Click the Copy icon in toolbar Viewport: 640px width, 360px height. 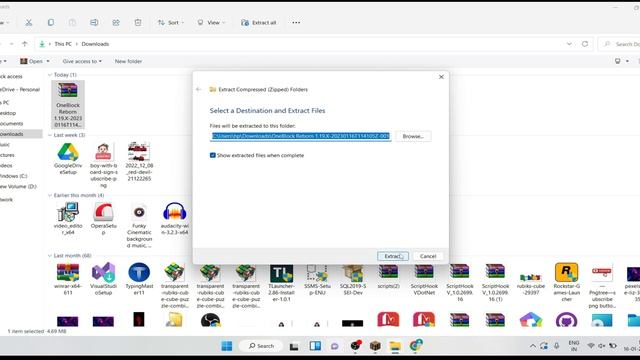[x=51, y=22]
